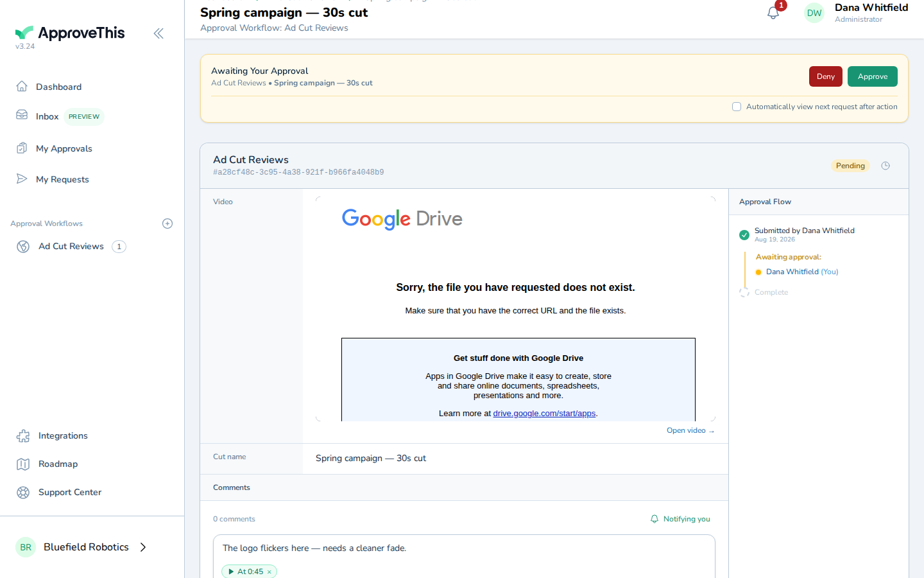Click the green submitted check icon

744,234
